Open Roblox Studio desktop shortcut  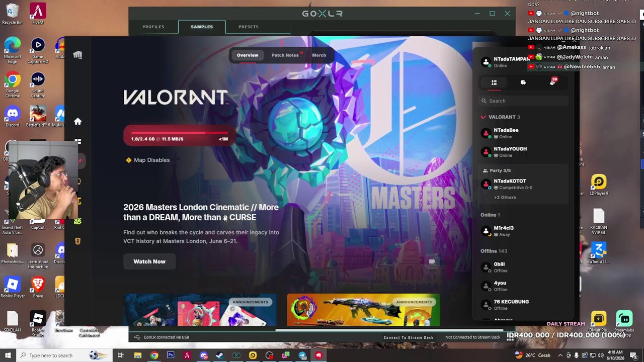click(38, 324)
